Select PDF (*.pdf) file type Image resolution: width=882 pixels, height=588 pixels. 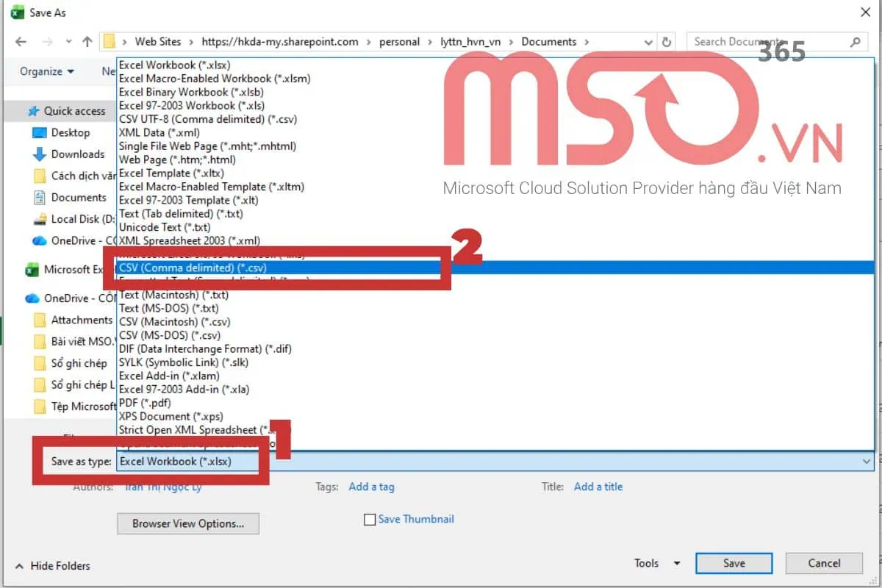point(145,403)
